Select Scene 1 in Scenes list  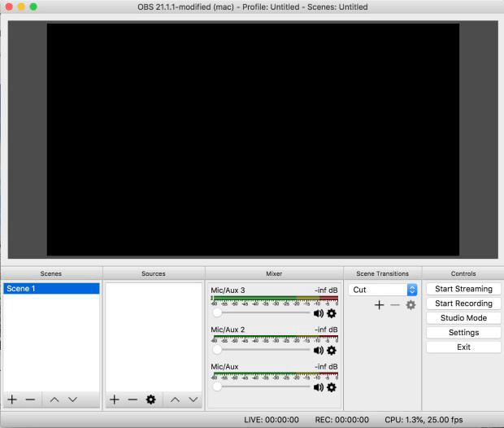tap(51, 289)
